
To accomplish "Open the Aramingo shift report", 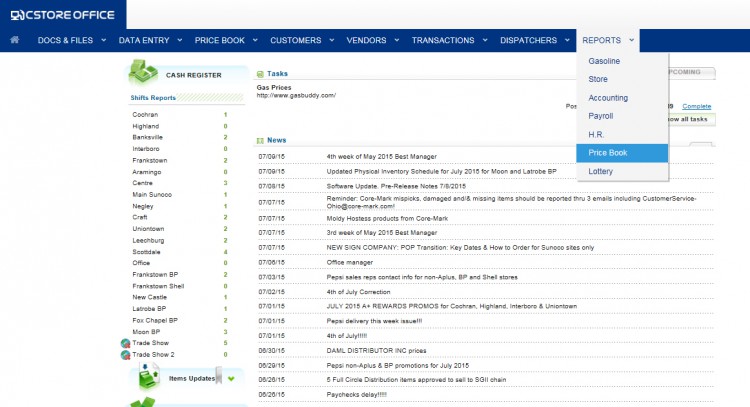I will [146, 172].
